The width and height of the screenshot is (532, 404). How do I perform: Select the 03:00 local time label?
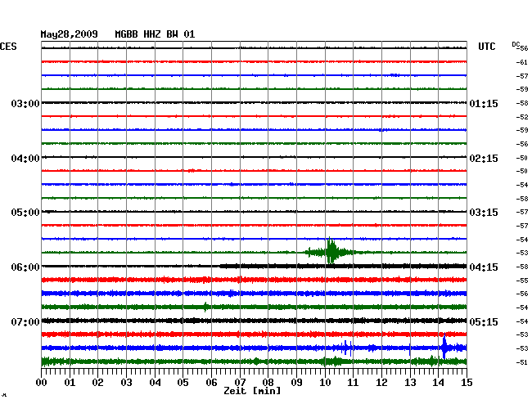coord(25,103)
